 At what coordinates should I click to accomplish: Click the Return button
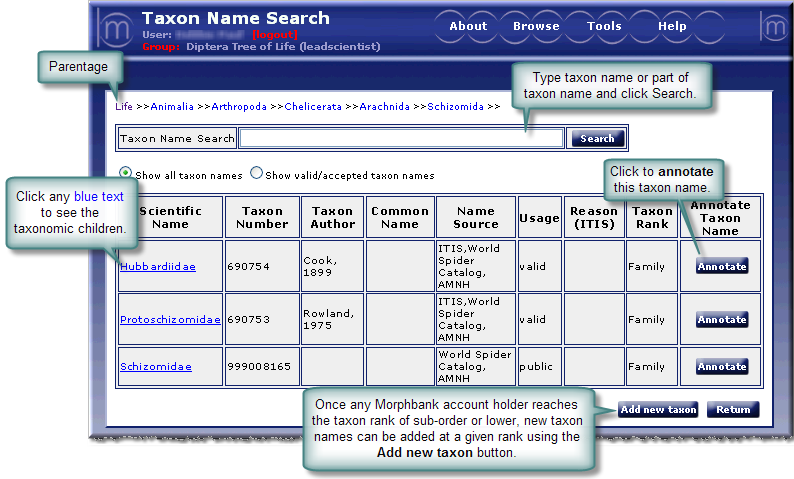pyautogui.click(x=733, y=409)
